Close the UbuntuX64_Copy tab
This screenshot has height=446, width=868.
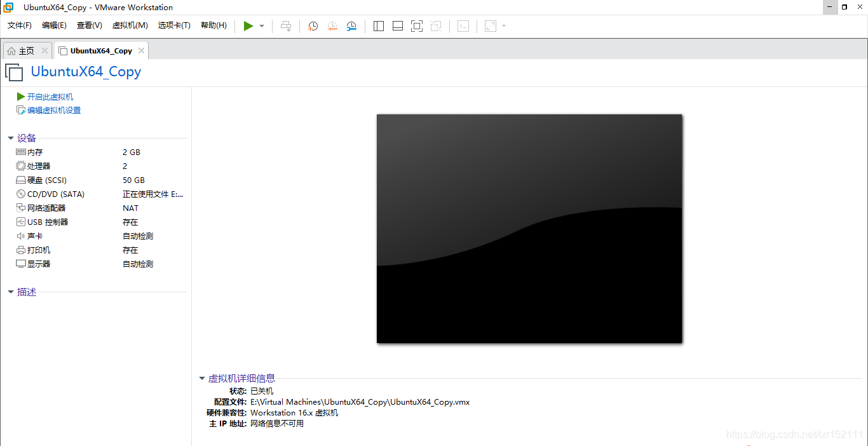click(x=141, y=51)
